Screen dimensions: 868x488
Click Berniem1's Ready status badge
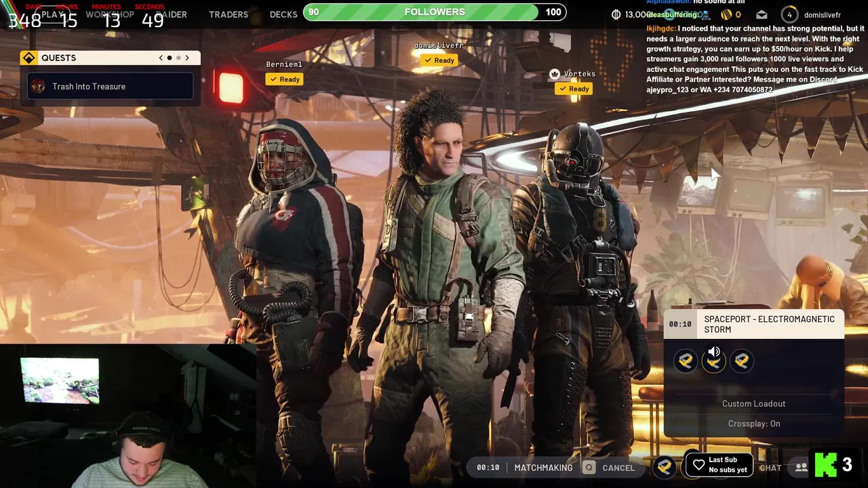click(x=284, y=79)
